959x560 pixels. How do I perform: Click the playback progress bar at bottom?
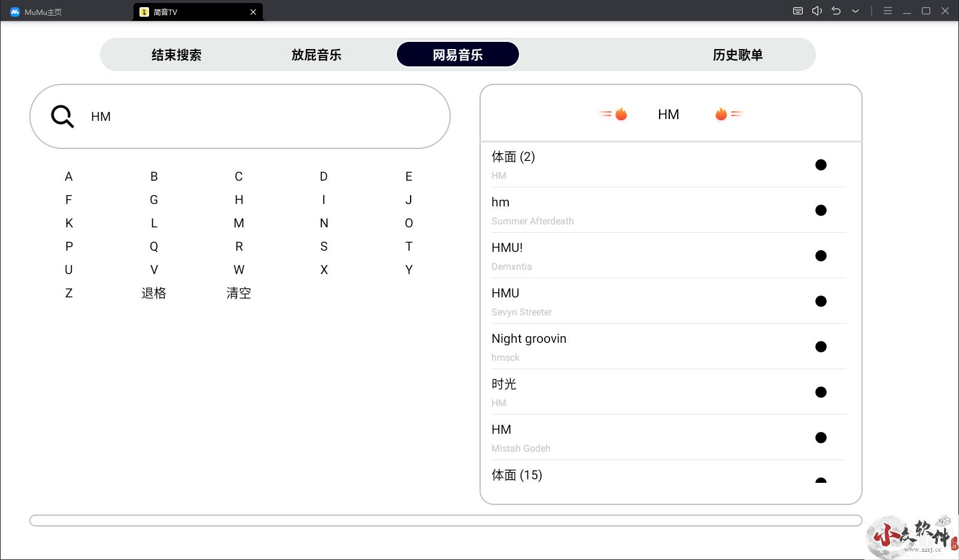click(446, 521)
